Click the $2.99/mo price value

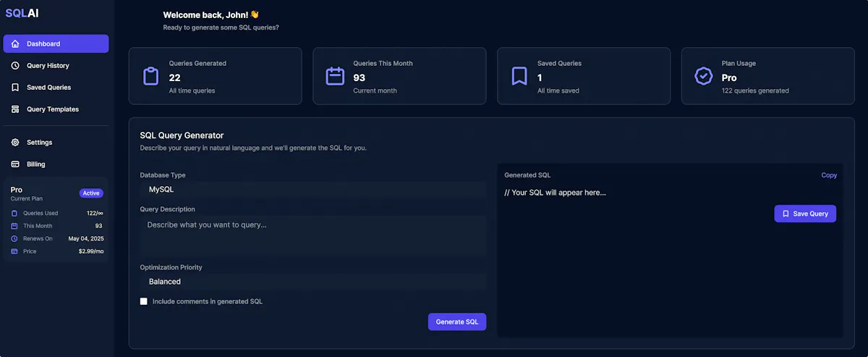click(x=90, y=251)
